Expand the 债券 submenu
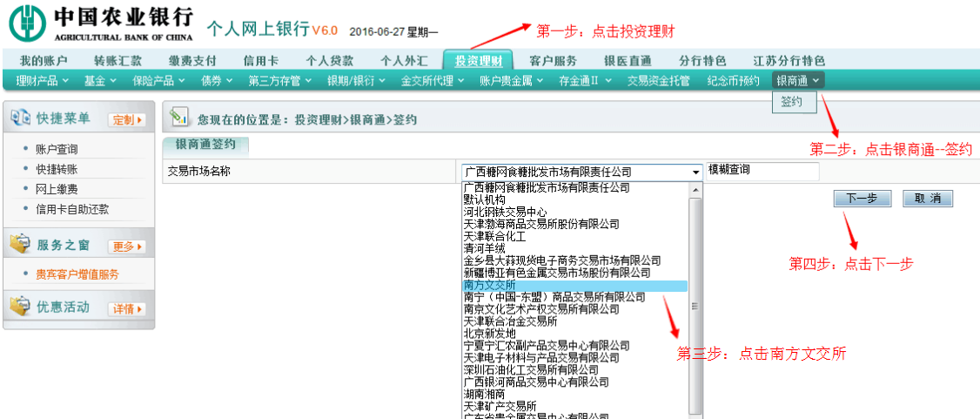This screenshot has height=419, width=980. [x=217, y=80]
